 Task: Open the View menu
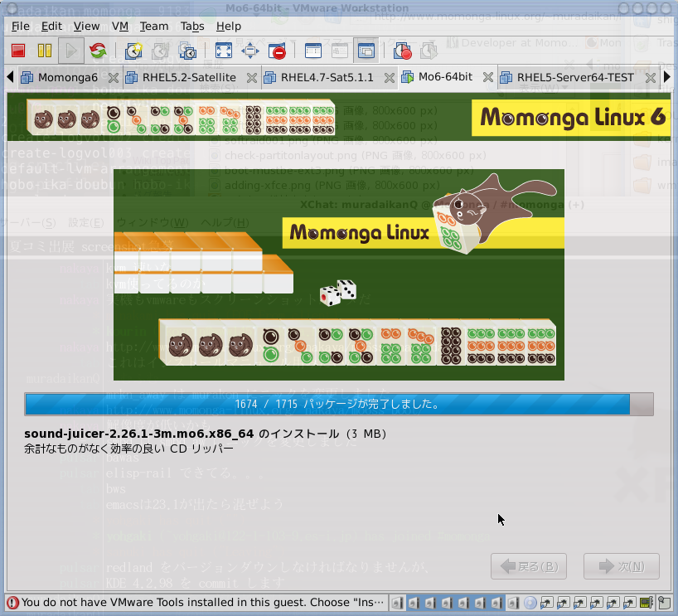[86, 27]
